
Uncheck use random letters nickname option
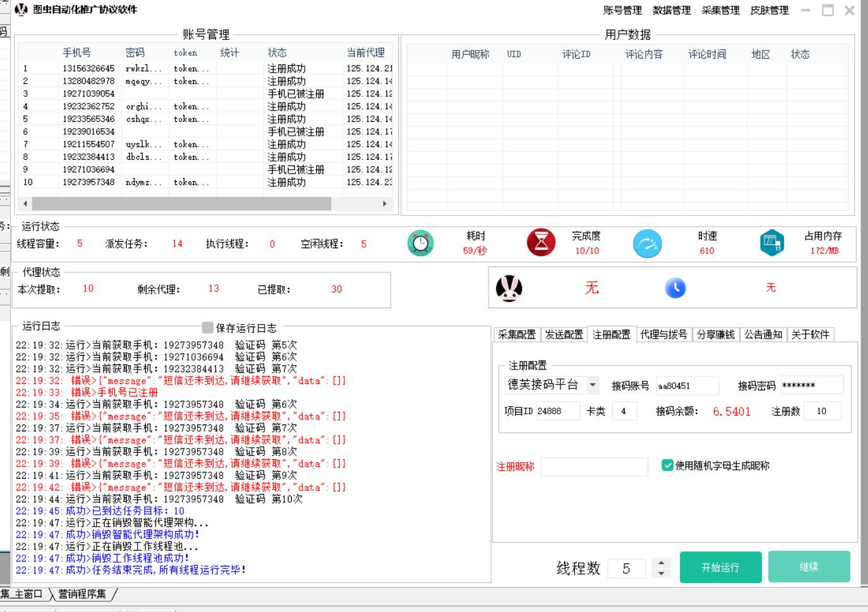(x=667, y=465)
